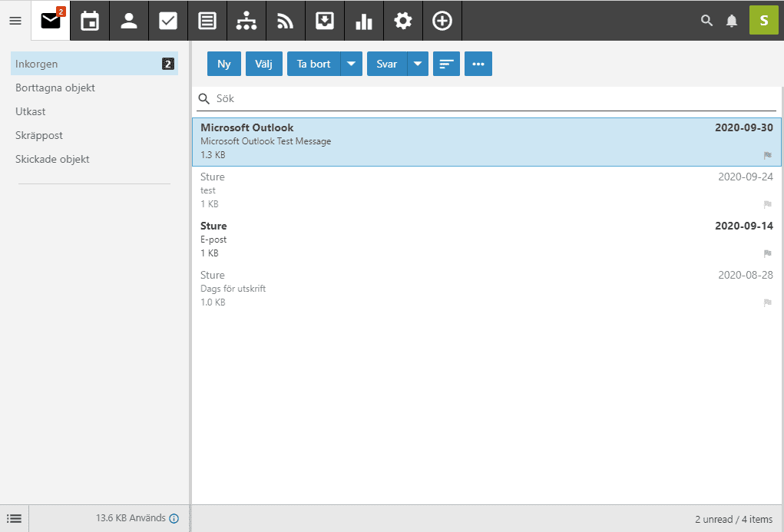Toggle flag on 'Dags för utskrift' message
Screen dimensions: 784x532
click(x=767, y=302)
